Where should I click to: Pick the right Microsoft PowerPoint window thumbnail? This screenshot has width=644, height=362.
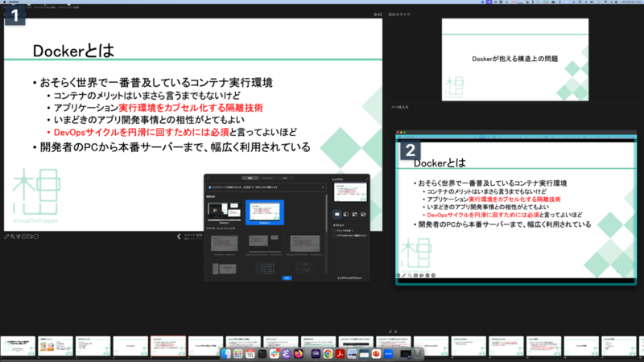(305, 244)
